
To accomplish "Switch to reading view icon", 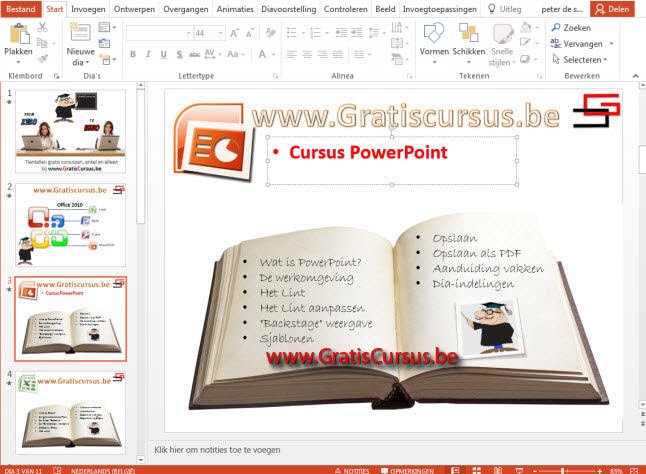I will 498,470.
